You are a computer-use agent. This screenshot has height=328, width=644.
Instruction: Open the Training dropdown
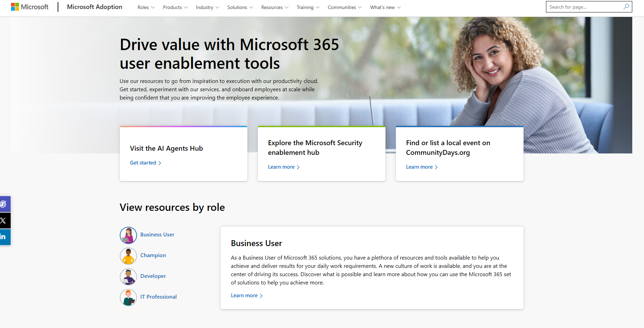(308, 7)
